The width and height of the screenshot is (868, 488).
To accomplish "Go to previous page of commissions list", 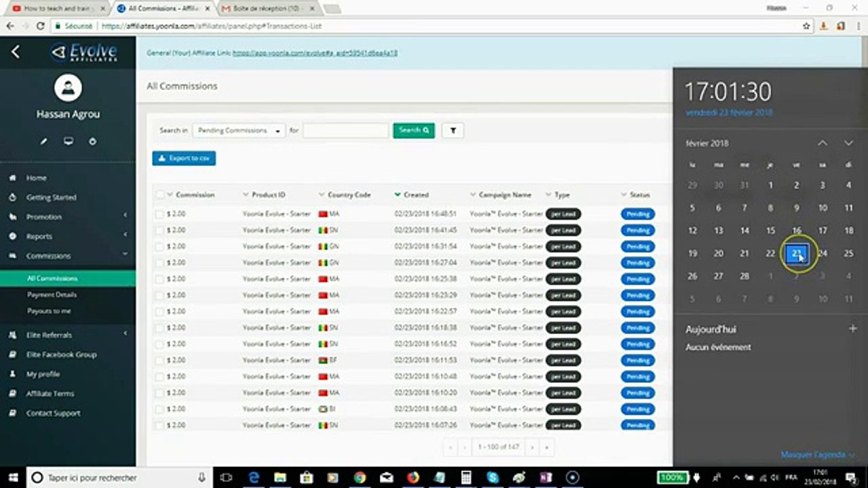I will coord(465,447).
